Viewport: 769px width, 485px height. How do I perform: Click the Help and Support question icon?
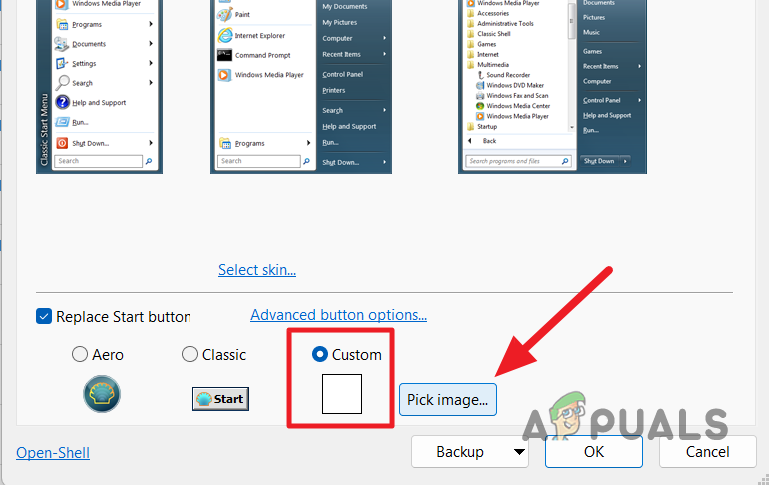point(62,102)
